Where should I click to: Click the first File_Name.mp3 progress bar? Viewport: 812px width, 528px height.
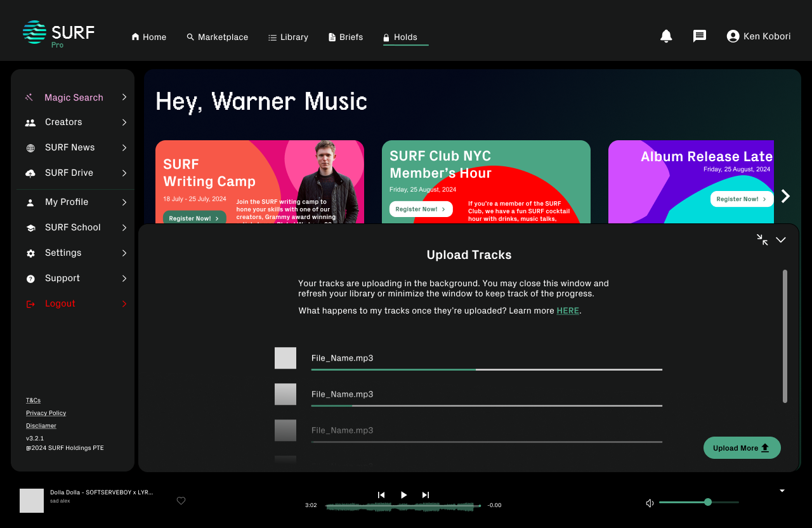487,369
